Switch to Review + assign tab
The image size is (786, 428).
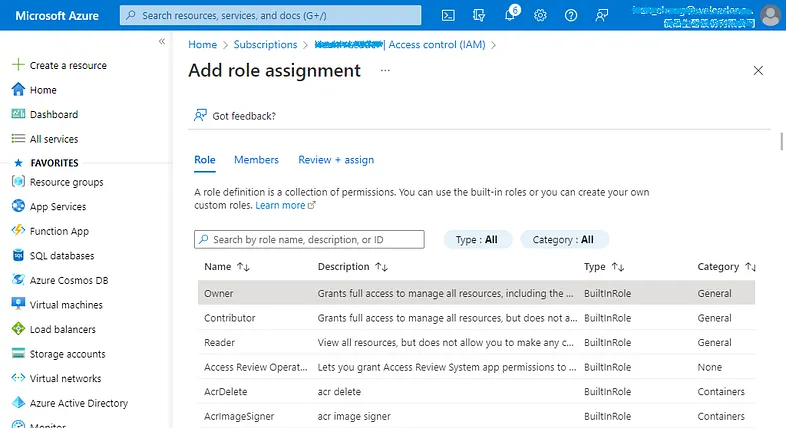click(336, 160)
